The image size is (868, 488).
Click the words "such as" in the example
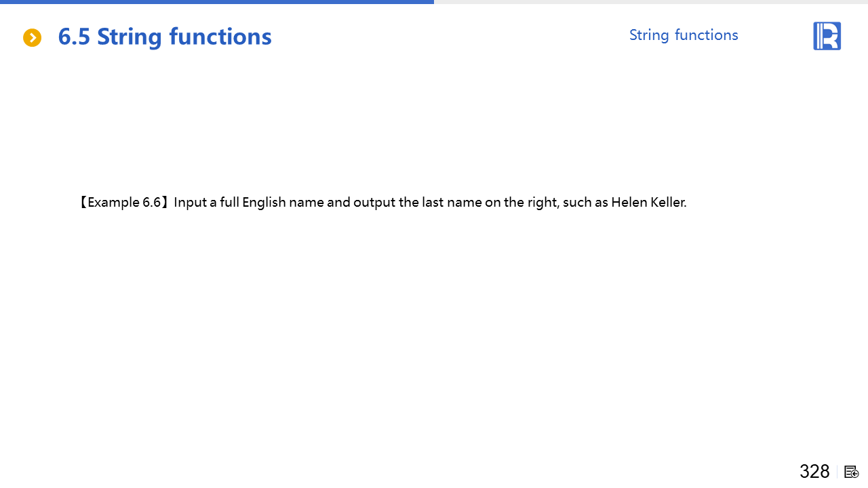click(585, 203)
